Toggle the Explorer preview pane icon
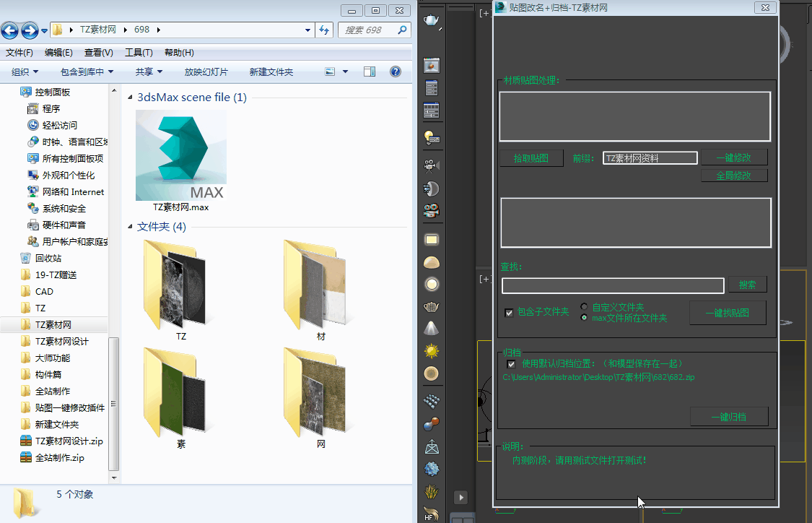The width and height of the screenshot is (812, 523). pos(370,72)
